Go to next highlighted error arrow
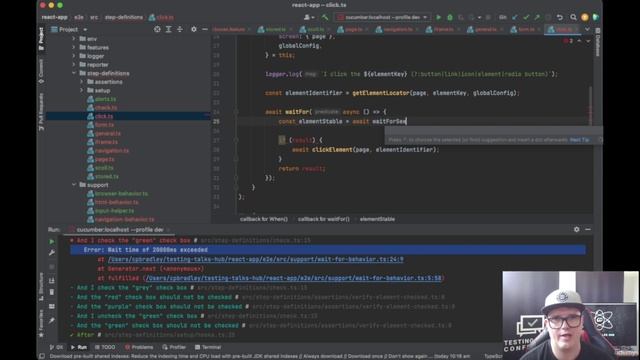The height and width of the screenshot is (360, 640). 588,41
